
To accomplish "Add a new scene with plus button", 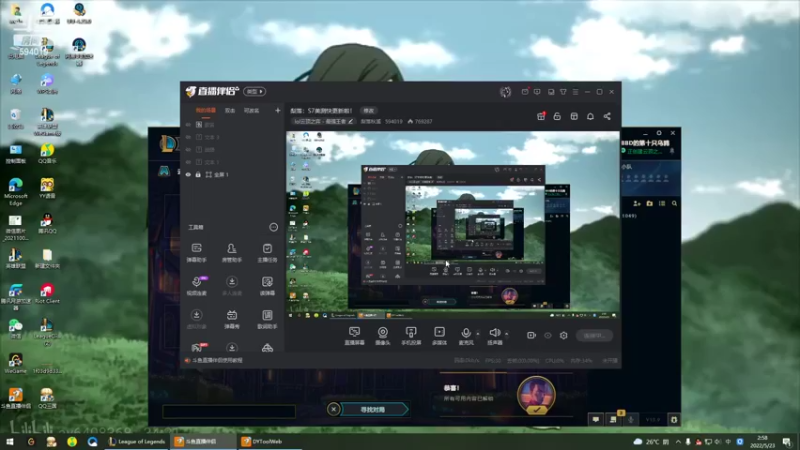I will point(278,110).
